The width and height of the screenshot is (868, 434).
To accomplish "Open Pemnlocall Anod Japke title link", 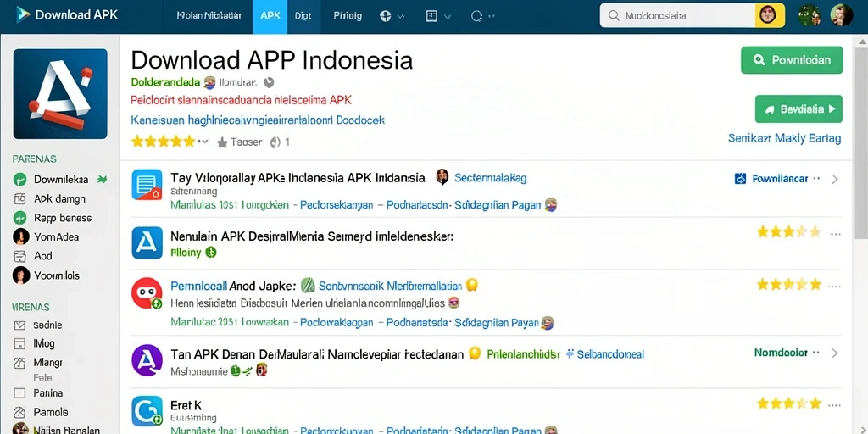I will (x=233, y=286).
